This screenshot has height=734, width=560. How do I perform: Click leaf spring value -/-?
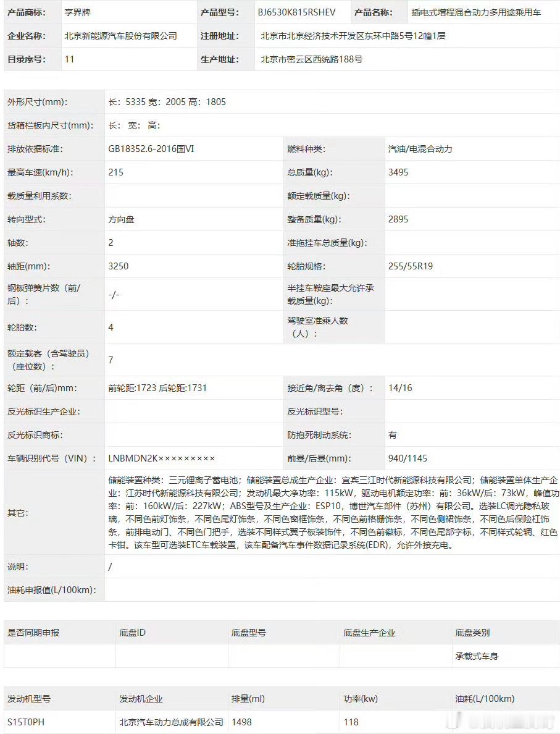[x=114, y=295]
